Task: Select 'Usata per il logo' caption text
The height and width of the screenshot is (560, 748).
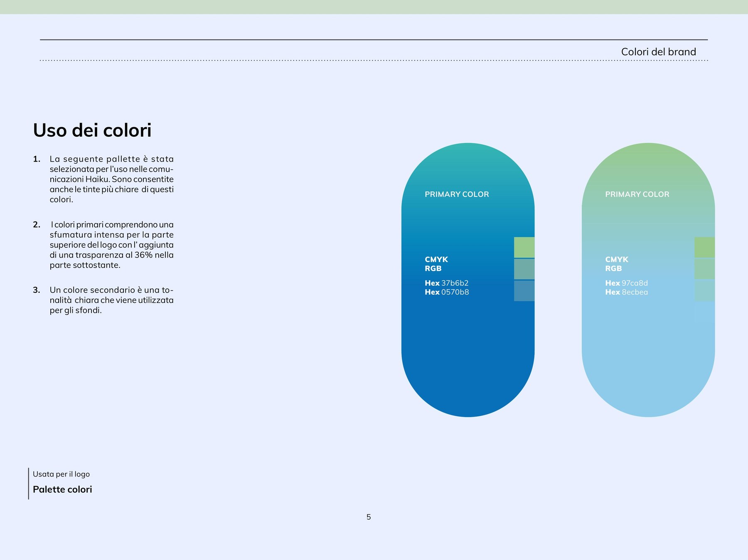Action: coord(61,474)
